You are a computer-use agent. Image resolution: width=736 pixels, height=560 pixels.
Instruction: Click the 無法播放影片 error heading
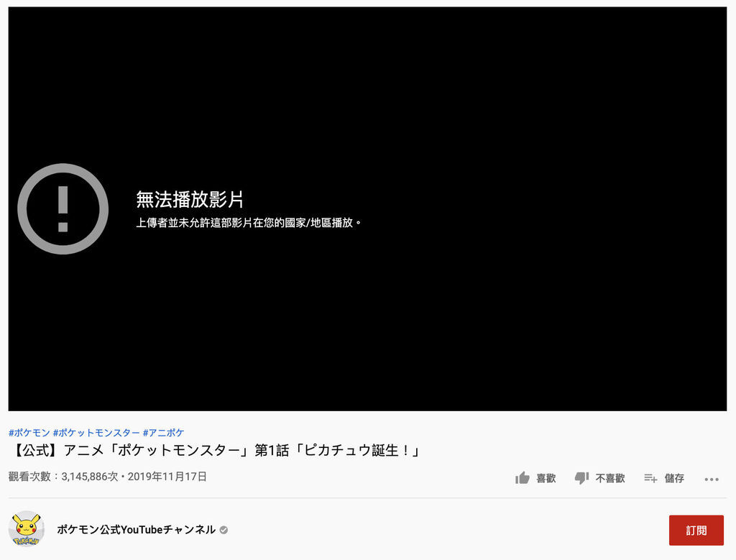[x=190, y=199]
